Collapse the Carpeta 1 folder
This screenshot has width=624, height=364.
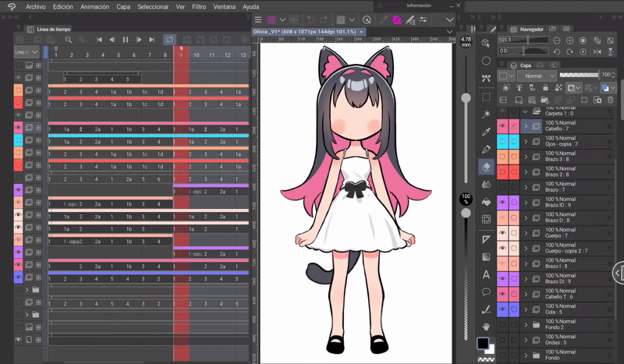pos(526,111)
